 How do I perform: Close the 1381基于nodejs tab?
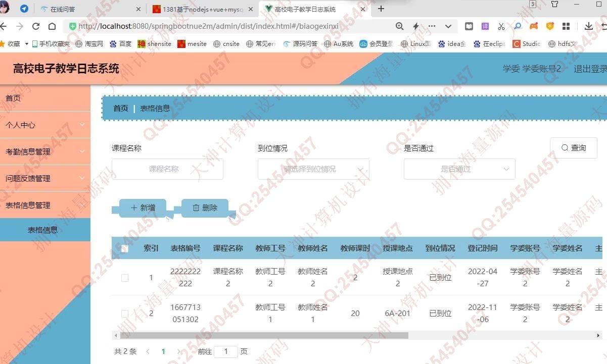pyautogui.click(x=251, y=9)
